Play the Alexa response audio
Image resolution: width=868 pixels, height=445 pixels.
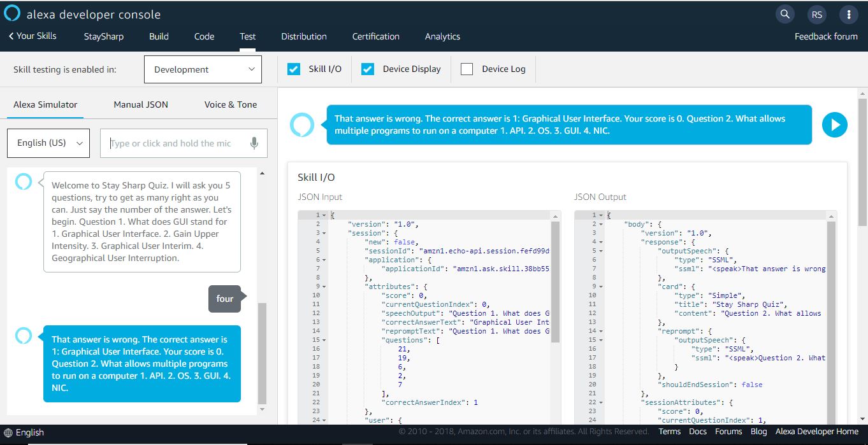click(834, 125)
